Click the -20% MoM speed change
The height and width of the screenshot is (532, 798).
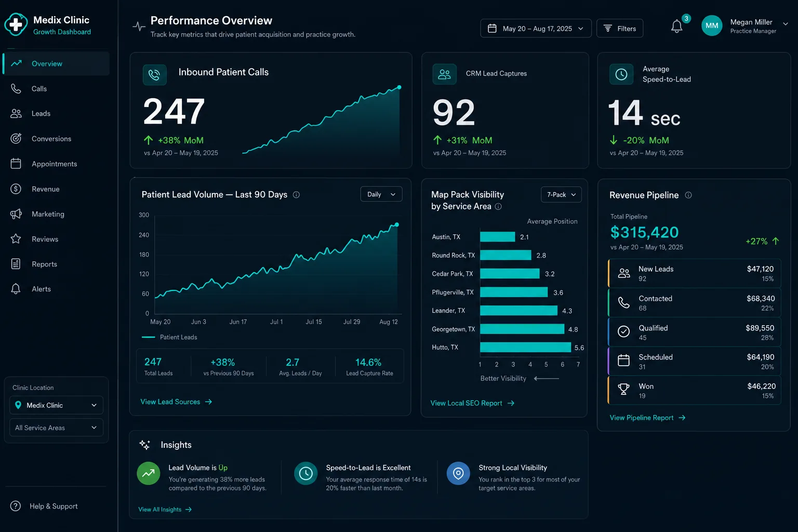click(x=640, y=140)
